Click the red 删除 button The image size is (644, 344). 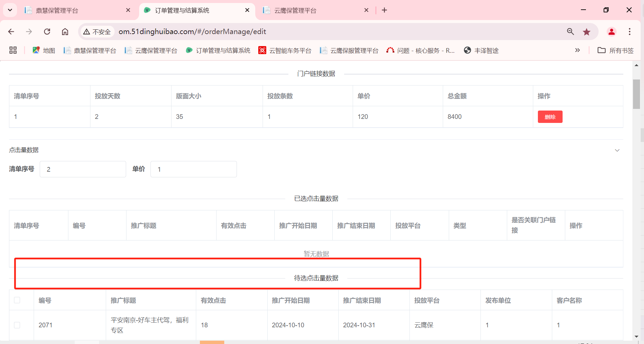550,117
